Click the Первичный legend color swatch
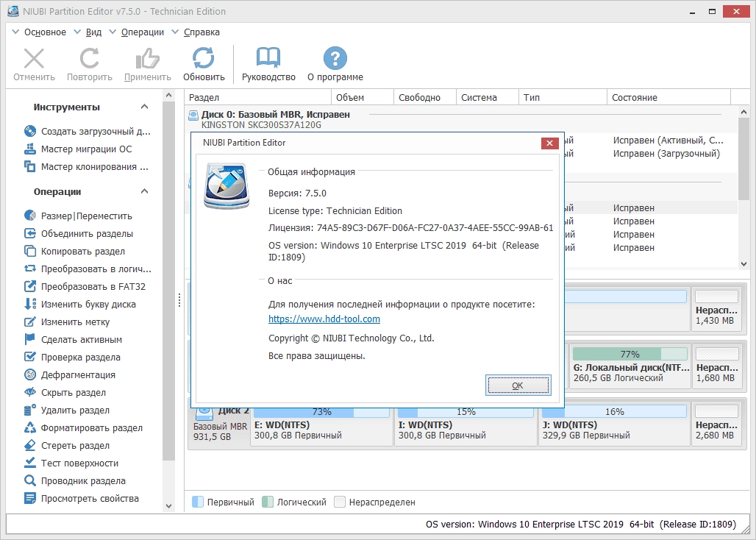This screenshot has width=756, height=540. point(198,502)
